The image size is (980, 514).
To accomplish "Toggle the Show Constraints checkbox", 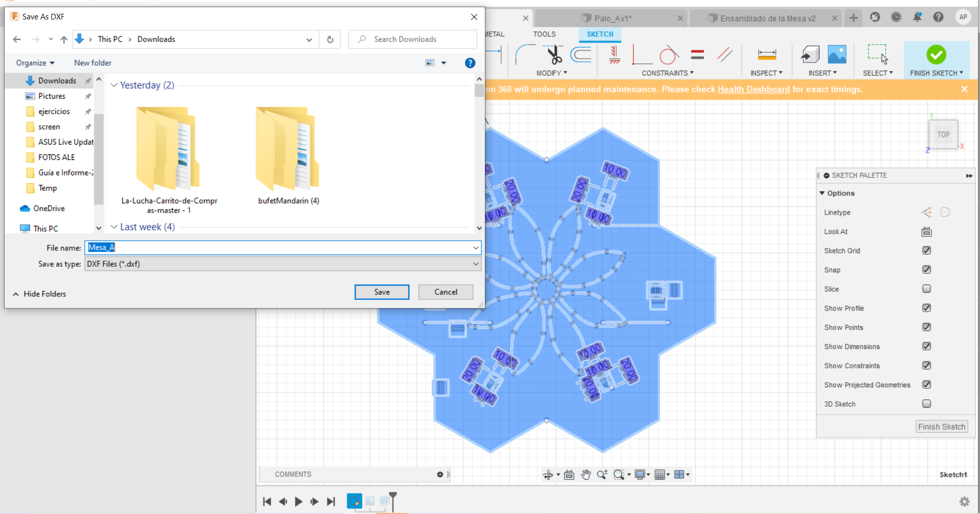I will (x=926, y=365).
